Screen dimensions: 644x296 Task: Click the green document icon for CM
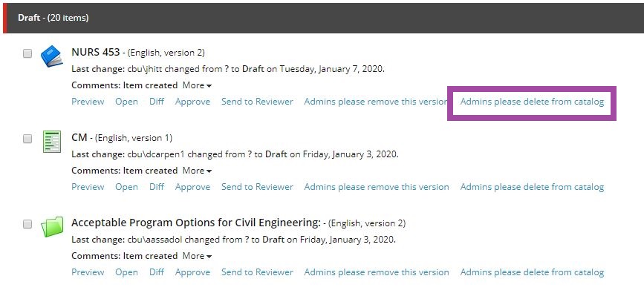(52, 142)
